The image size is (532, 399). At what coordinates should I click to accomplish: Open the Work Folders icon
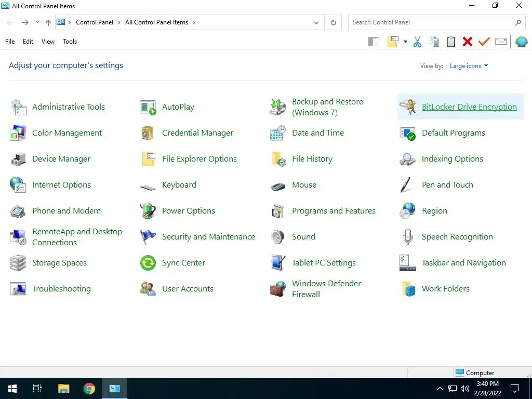click(x=408, y=289)
